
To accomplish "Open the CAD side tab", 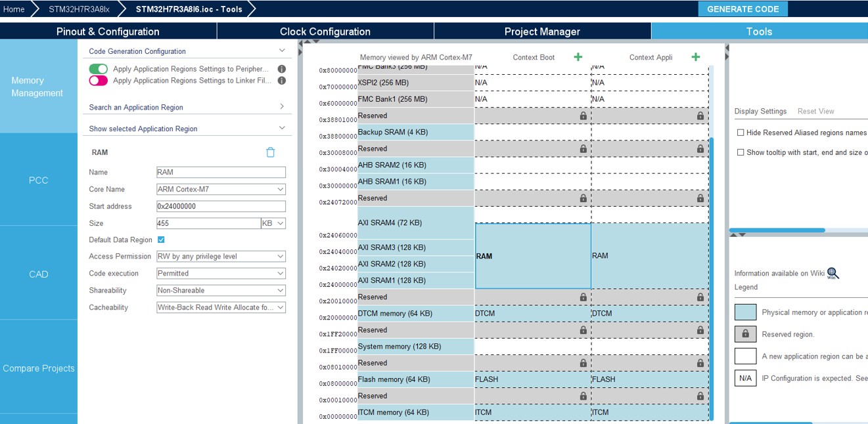I will tap(38, 274).
